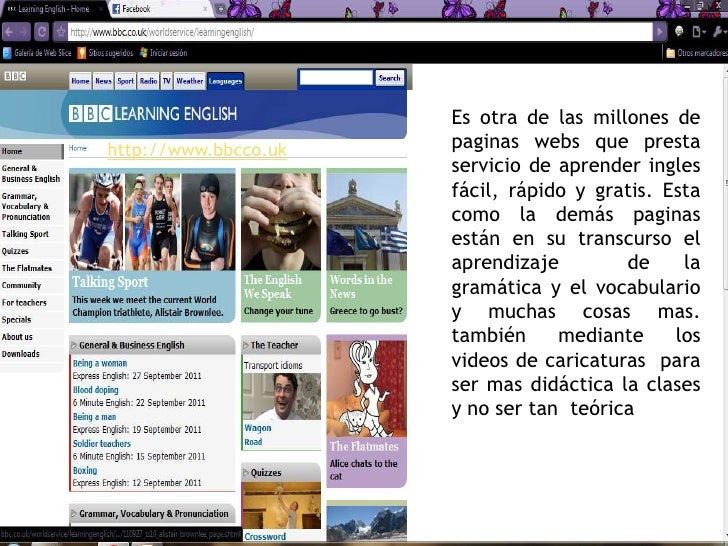Click the go arrow beside address bar
Screen dimensions: 728x546
pyautogui.click(x=659, y=32)
